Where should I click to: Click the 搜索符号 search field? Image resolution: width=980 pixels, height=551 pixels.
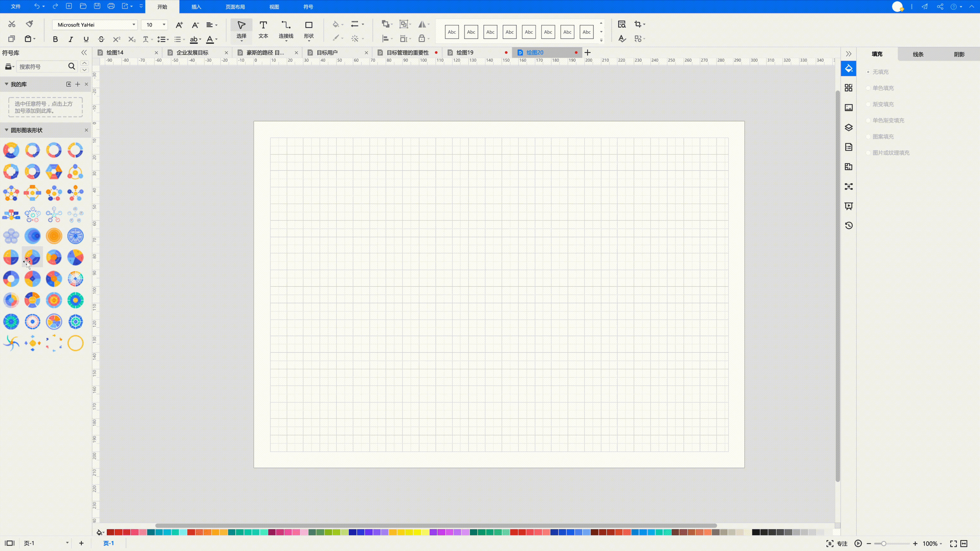pos(42,67)
